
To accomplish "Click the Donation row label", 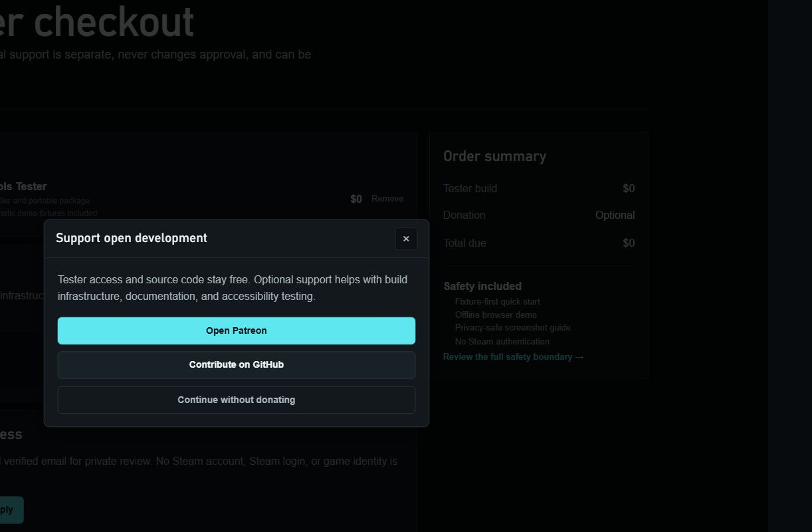I will click(x=464, y=215).
